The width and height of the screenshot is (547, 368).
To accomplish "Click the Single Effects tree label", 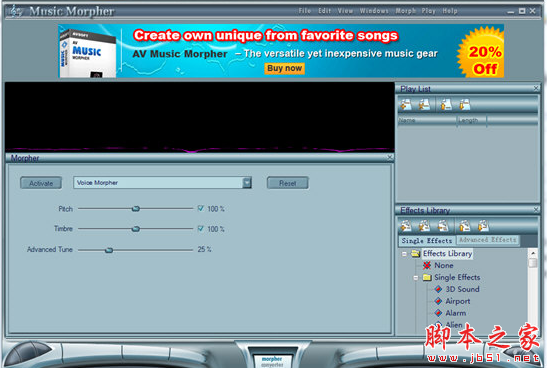I will click(457, 277).
